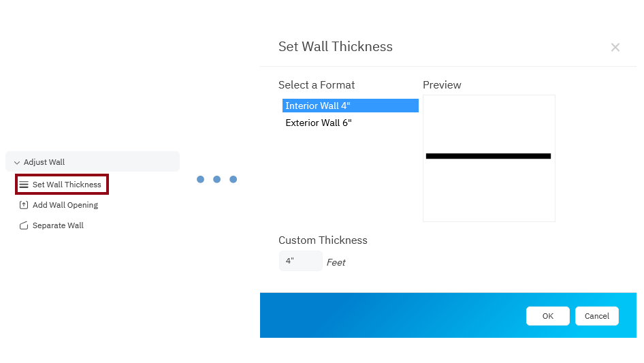
Task: Focus the Custom Thickness input field
Action: pos(300,261)
